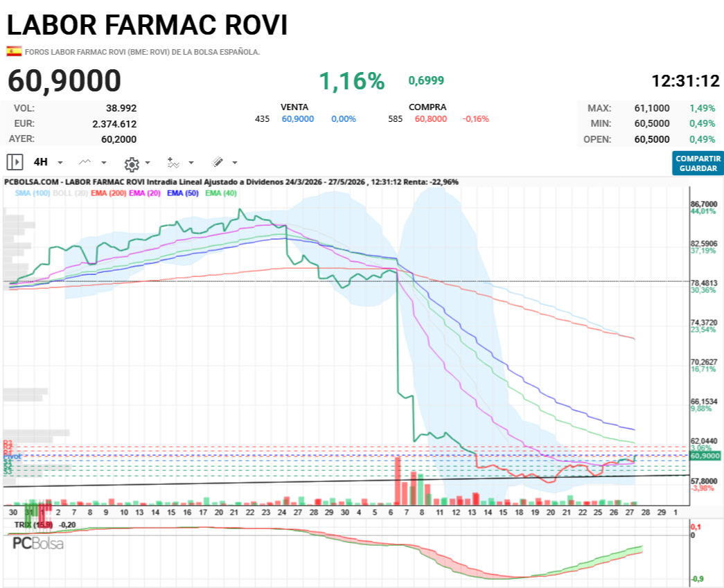Screen dimensions: 724x588
Task: Click the LABOR FARMAC ROVI title
Action: pyautogui.click(x=148, y=25)
